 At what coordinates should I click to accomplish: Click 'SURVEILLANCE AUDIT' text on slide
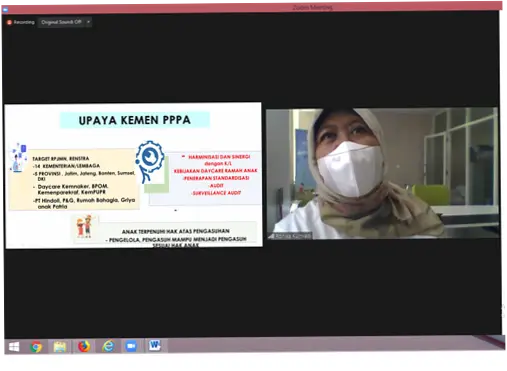coord(216,193)
